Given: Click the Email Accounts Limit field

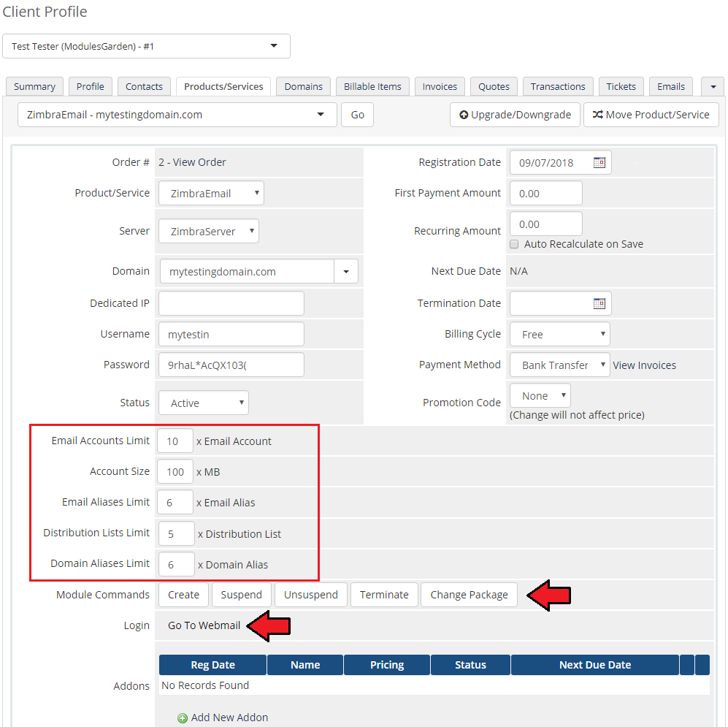Looking at the screenshot, I should [x=175, y=441].
